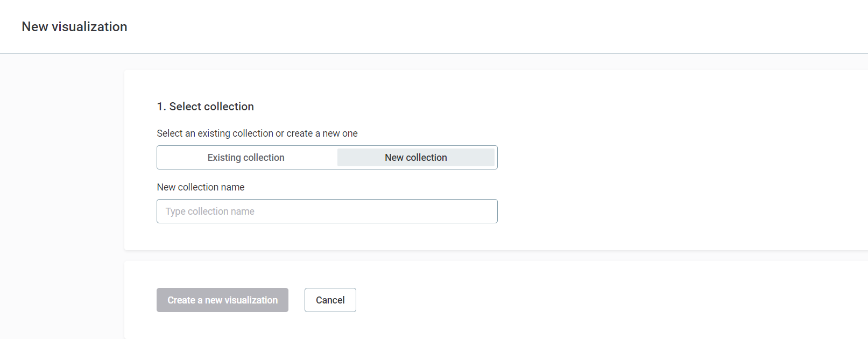Pick the Existing collection tab
Screen dimensions: 868x339
point(246,158)
